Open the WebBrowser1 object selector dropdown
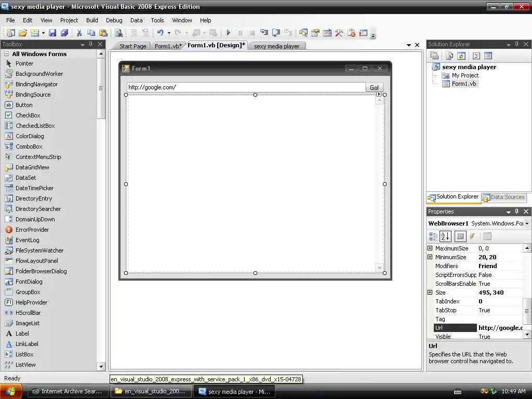This screenshot has height=399, width=532. point(527,223)
